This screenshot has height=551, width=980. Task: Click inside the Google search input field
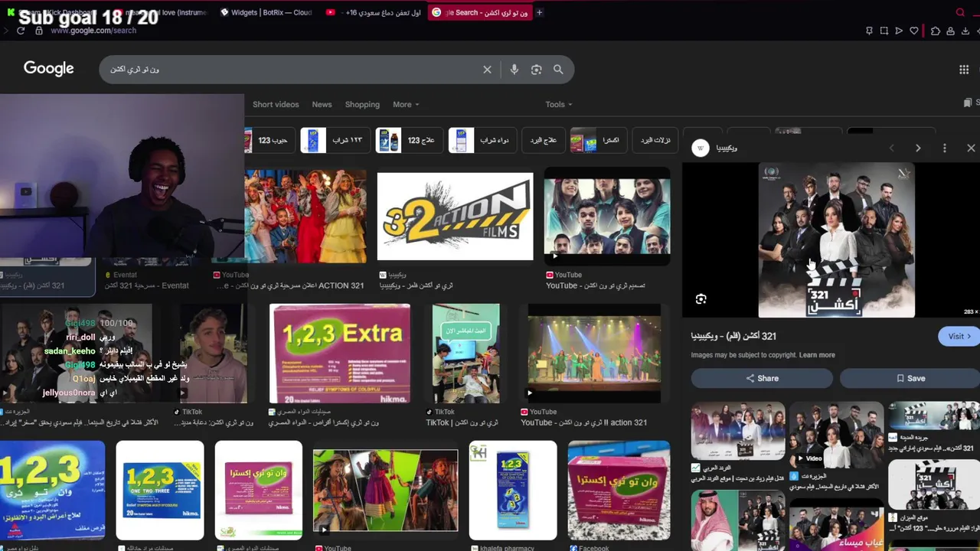click(291, 70)
